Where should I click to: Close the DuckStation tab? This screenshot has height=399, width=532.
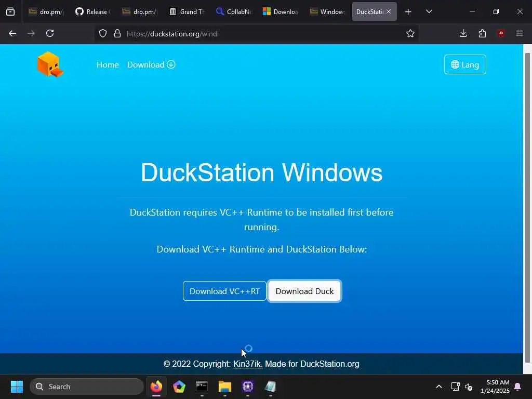[389, 11]
